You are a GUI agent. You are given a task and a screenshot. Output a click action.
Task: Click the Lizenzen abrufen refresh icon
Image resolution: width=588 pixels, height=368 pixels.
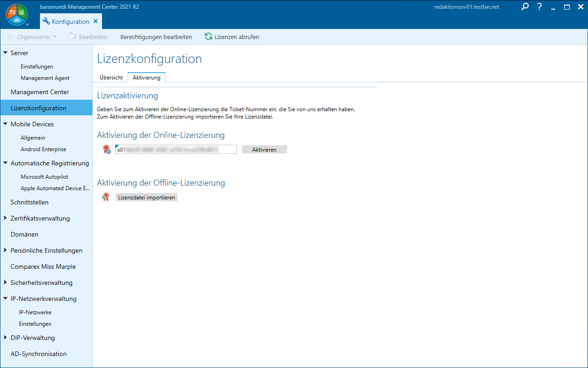tap(209, 37)
